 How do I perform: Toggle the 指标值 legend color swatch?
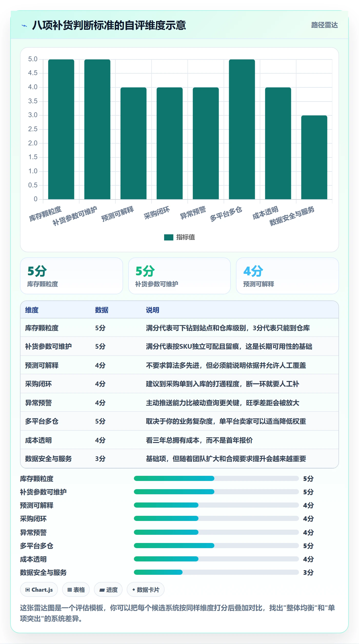(x=169, y=237)
